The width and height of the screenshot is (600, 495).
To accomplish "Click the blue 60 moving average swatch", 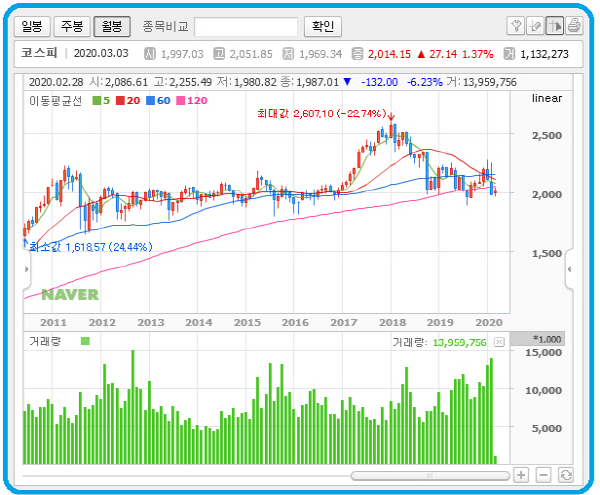I will click(x=150, y=101).
